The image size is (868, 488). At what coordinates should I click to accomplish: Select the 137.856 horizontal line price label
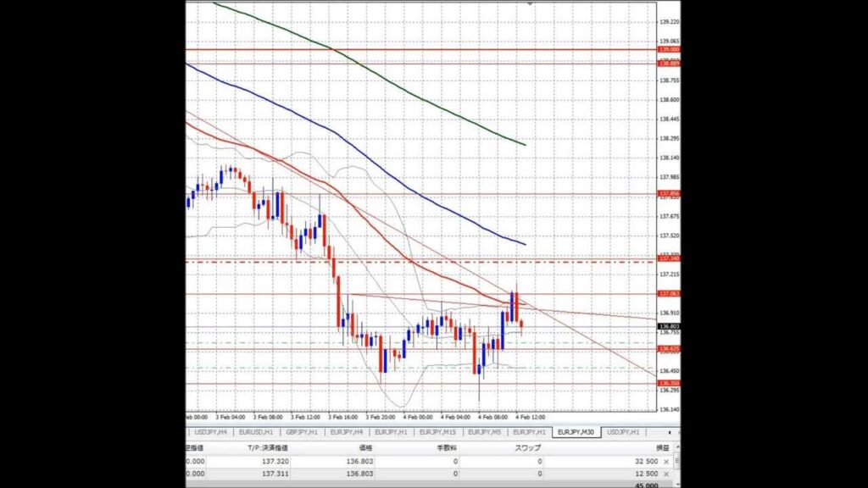669,194
